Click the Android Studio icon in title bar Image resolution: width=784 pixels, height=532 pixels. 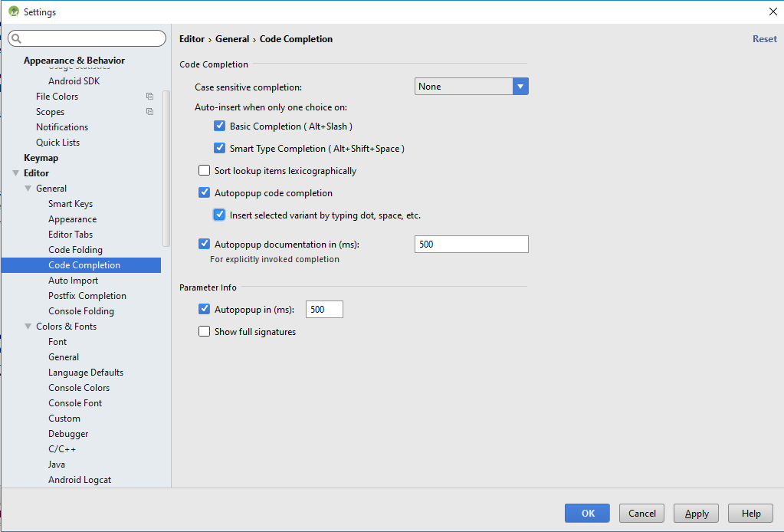[14, 11]
